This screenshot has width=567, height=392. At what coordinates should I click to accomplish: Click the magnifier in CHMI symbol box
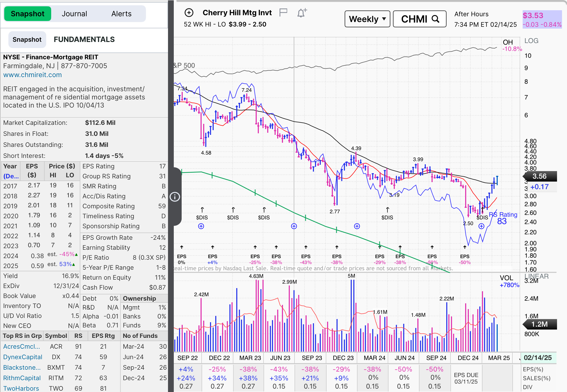[x=435, y=19]
